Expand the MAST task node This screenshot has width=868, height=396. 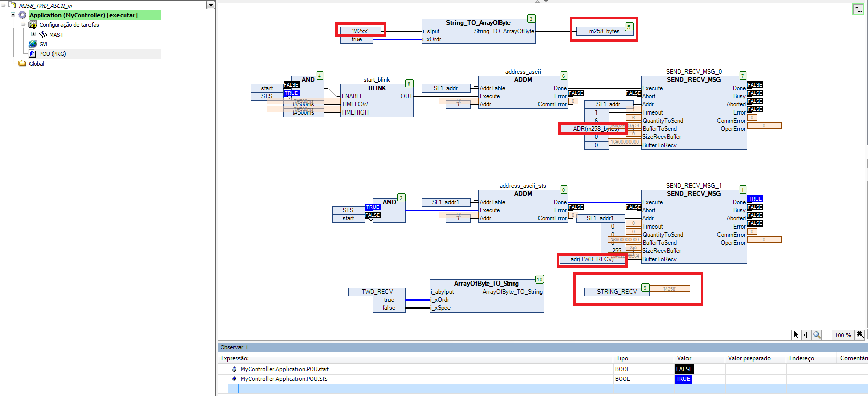[33, 34]
